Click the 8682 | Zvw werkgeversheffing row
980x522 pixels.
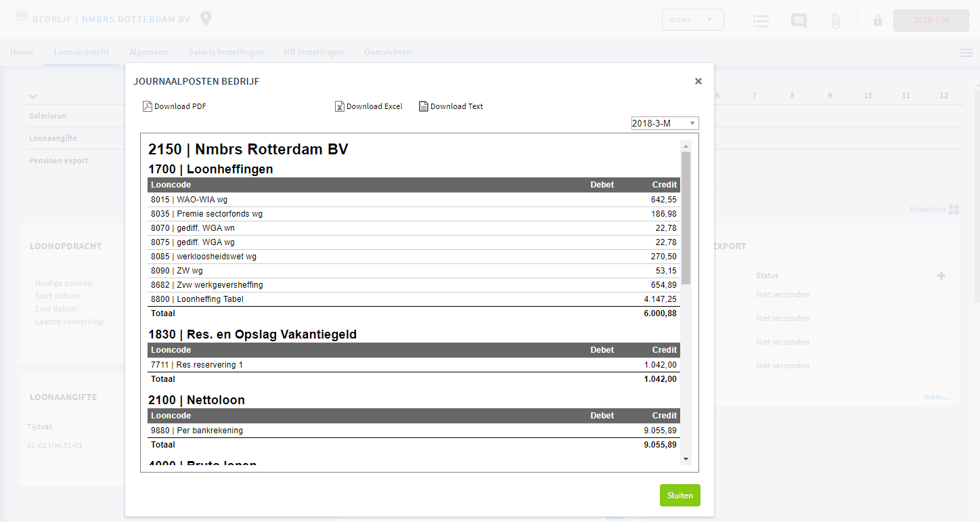pos(414,285)
